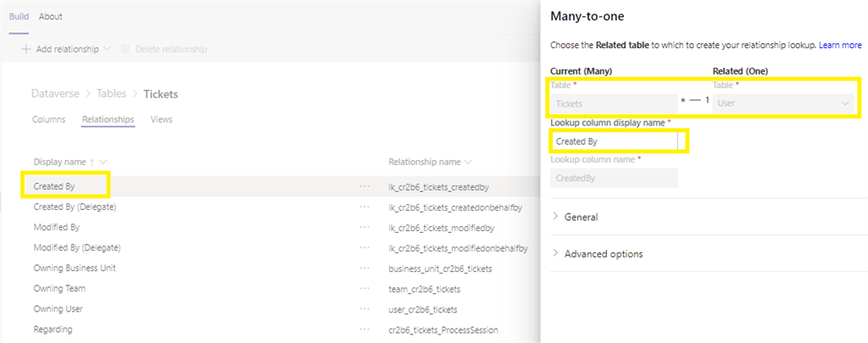This screenshot has width=868, height=343.
Task: Click the Delete relationship trash icon
Action: point(126,49)
